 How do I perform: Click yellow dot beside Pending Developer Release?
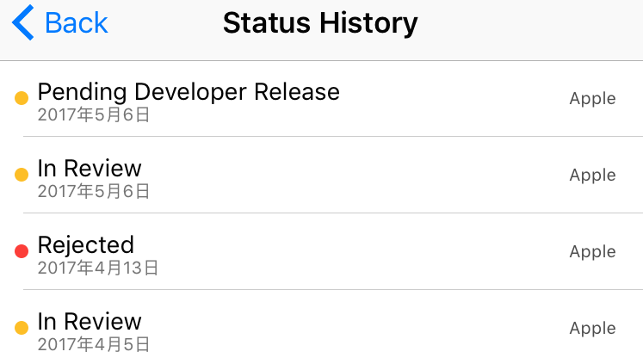pos(22,99)
